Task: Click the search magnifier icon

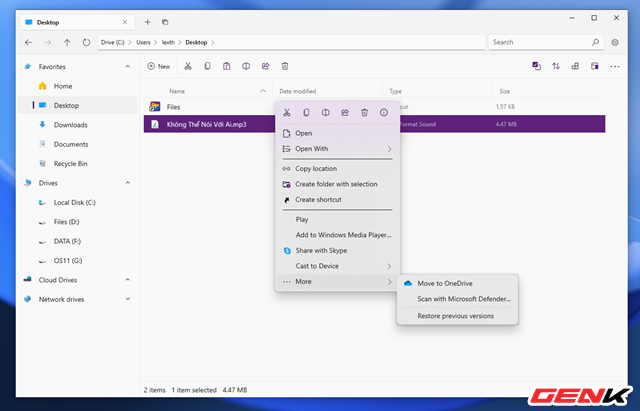Action: click(595, 42)
